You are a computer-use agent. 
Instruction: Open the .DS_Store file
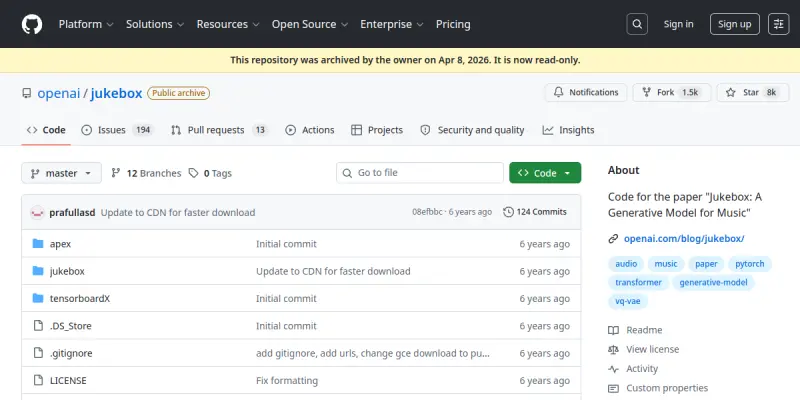[70, 326]
